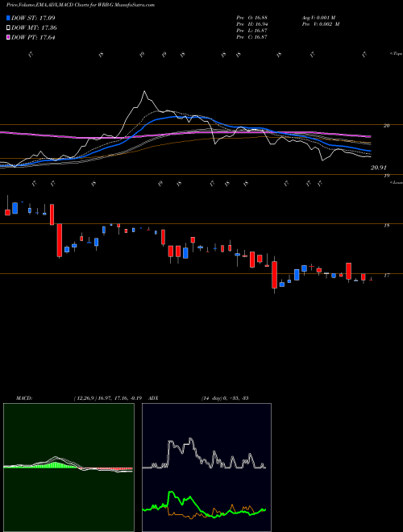The width and height of the screenshot is (403, 532).
Task: Click the magenta DOW PT legend swatch
Action: 8,37
